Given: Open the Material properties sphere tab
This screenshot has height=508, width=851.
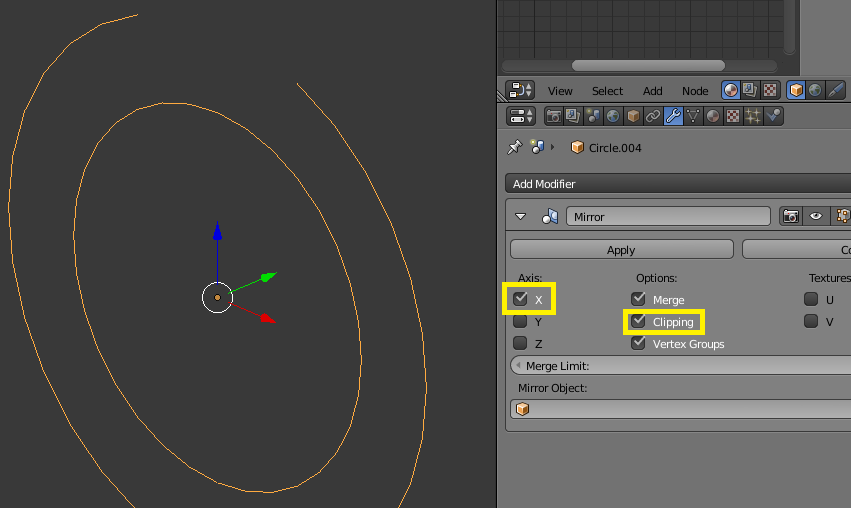Looking at the screenshot, I should click(x=713, y=116).
